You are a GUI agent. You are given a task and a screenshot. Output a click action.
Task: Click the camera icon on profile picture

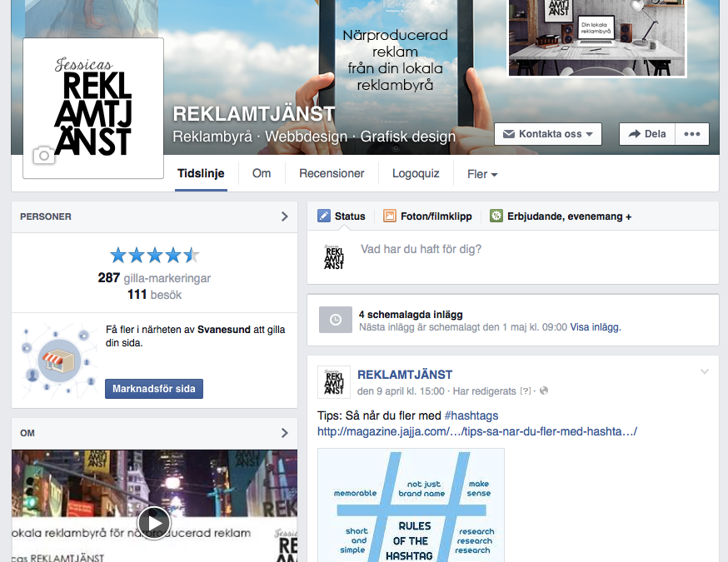pyautogui.click(x=43, y=156)
